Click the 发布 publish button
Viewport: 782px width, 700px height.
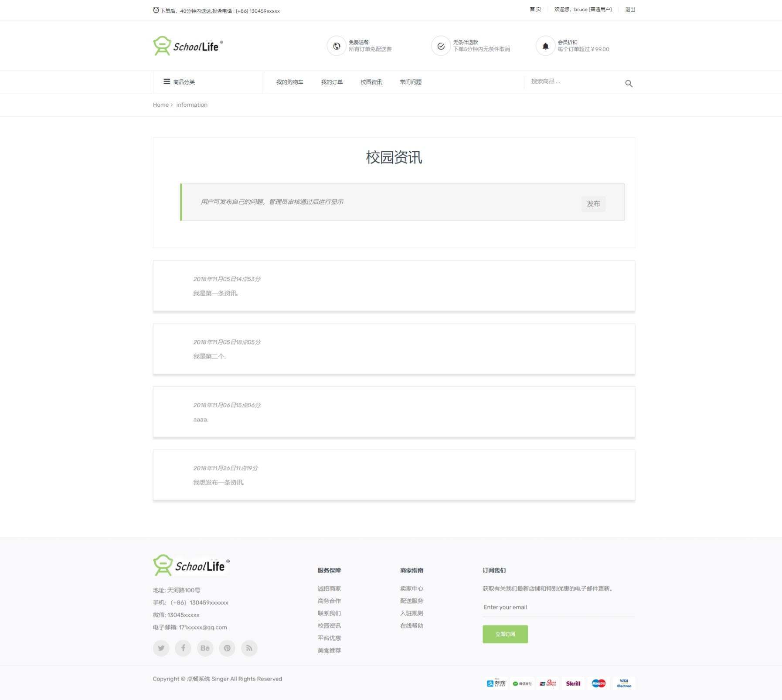pos(593,203)
